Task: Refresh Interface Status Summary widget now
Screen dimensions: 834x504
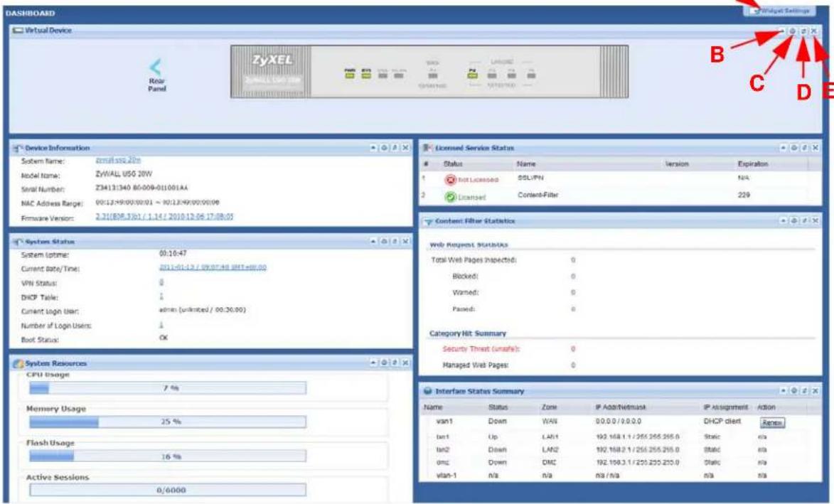Action: (x=804, y=391)
